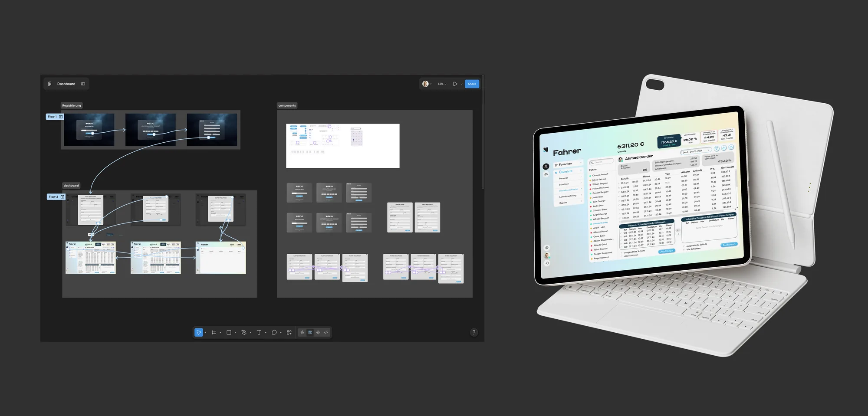Switch to Dev Mode code toggle
Image resolution: width=868 pixels, height=416 pixels.
[x=326, y=332]
